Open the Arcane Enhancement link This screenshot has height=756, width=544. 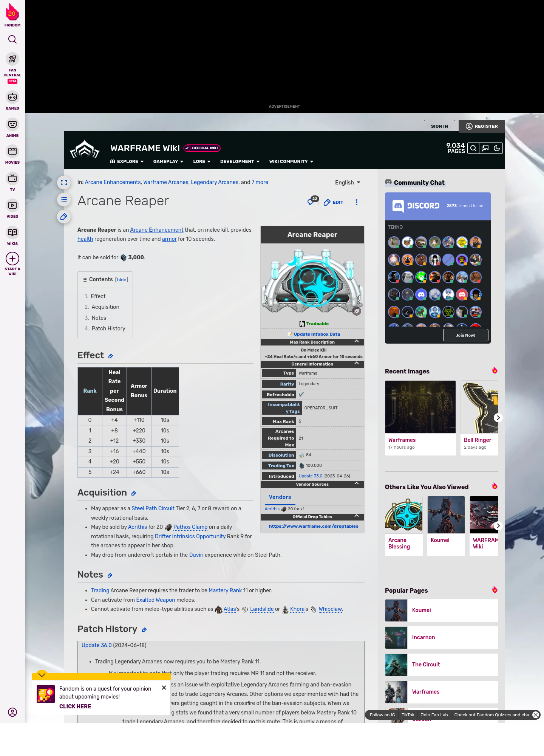pos(157,230)
